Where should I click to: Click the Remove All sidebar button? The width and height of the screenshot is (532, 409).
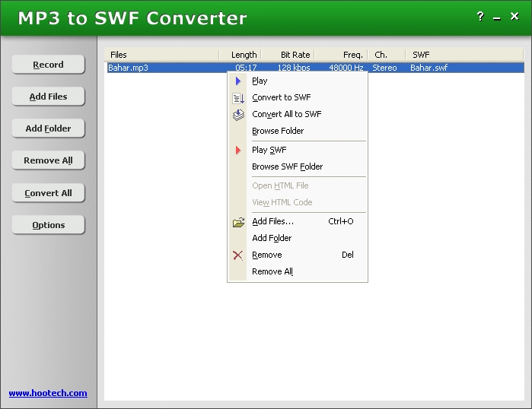click(48, 160)
